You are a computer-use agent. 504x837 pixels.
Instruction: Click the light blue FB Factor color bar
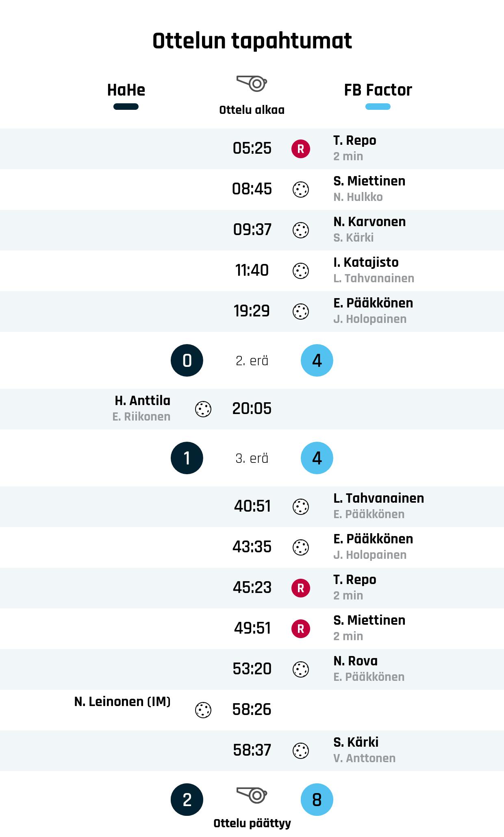point(378,107)
